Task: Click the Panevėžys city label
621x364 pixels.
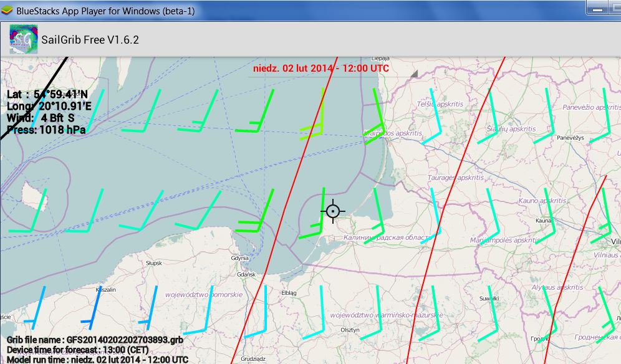Action: click(570, 138)
